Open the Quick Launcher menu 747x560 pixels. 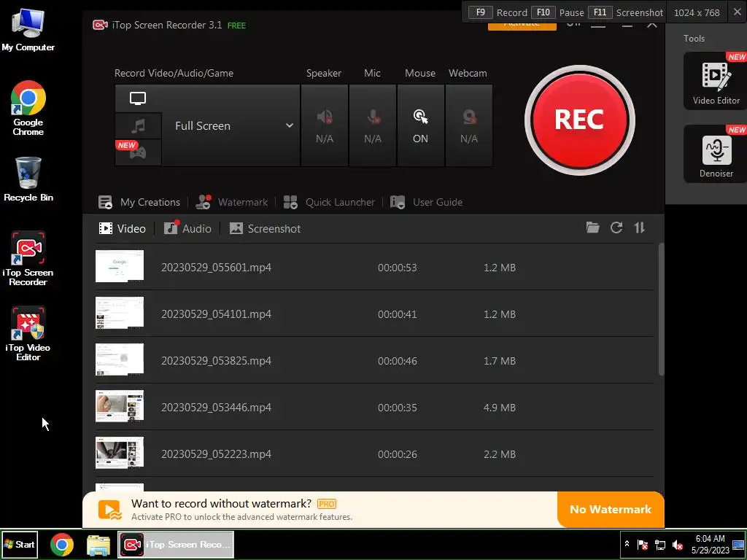point(329,202)
